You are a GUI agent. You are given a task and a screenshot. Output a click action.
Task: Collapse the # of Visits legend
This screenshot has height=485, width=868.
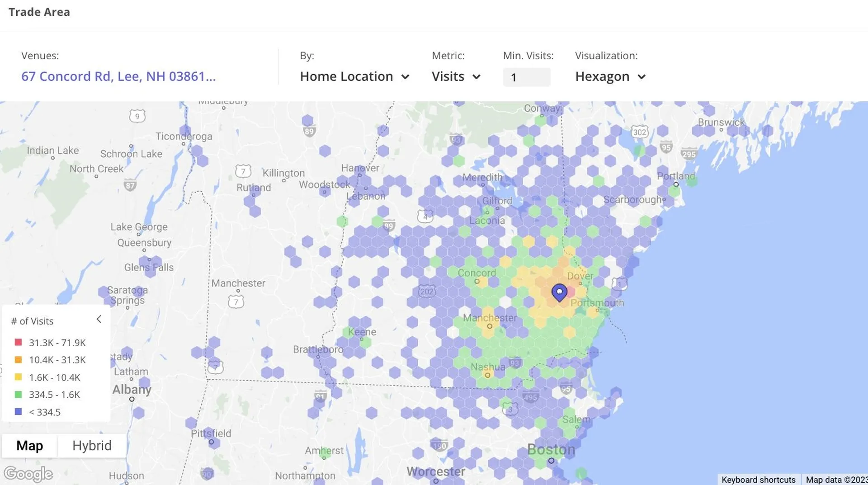pos(99,319)
